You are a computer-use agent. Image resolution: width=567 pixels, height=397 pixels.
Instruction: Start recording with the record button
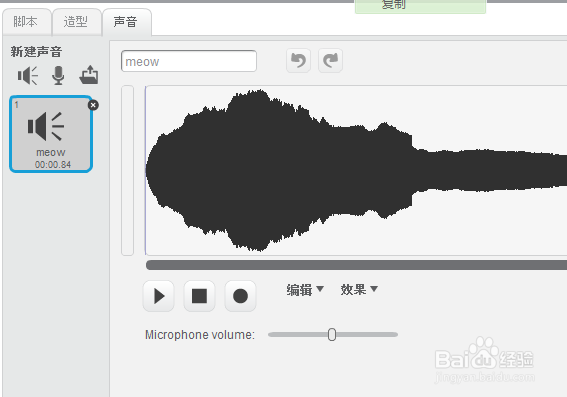click(240, 296)
